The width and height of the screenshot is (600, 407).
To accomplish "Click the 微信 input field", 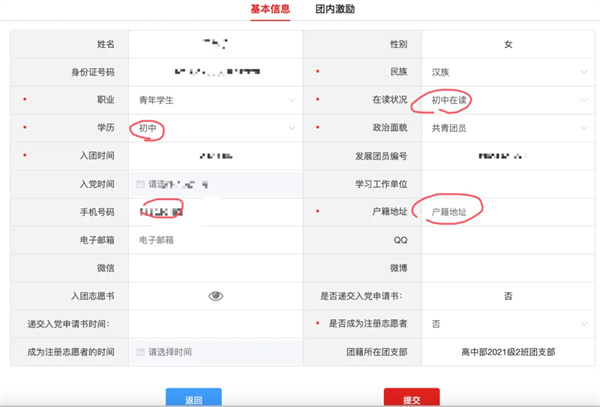I will pyautogui.click(x=215, y=268).
